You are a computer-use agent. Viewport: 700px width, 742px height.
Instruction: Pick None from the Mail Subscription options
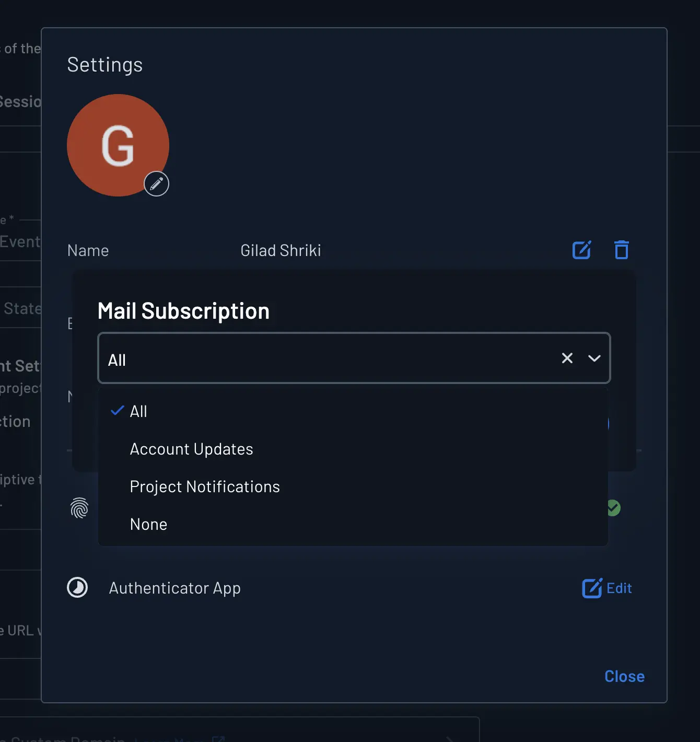click(148, 524)
